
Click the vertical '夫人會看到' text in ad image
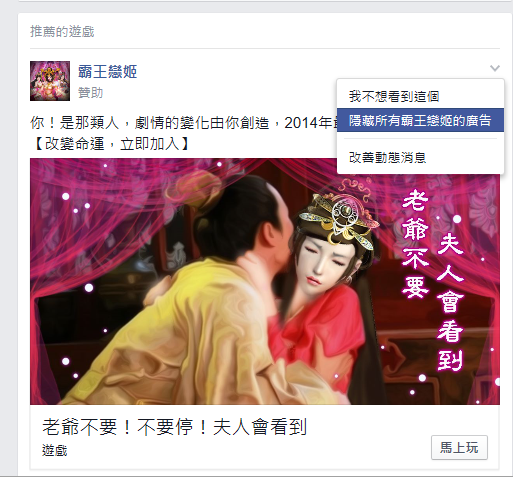pos(450,302)
